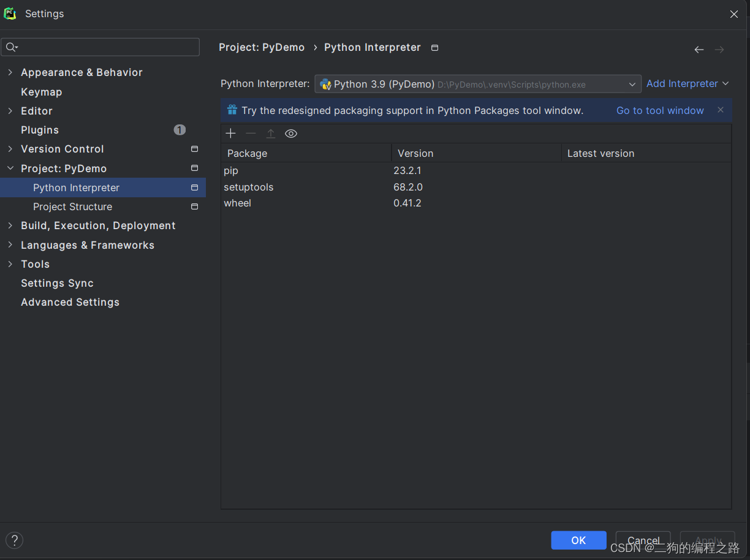
Task: Click the project-level icon on Python Interpreter row
Action: pyautogui.click(x=194, y=187)
